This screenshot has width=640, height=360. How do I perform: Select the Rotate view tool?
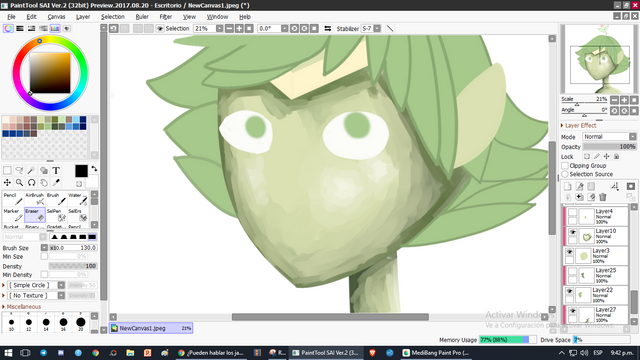[31, 182]
